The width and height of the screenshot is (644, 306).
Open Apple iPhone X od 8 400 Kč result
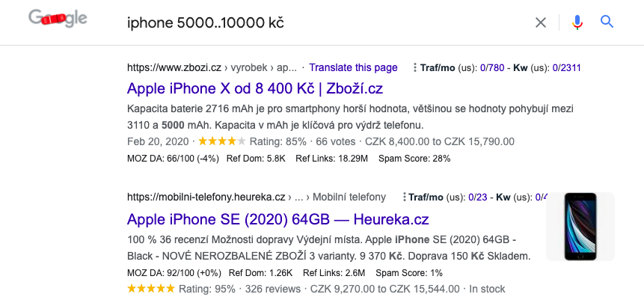click(254, 88)
